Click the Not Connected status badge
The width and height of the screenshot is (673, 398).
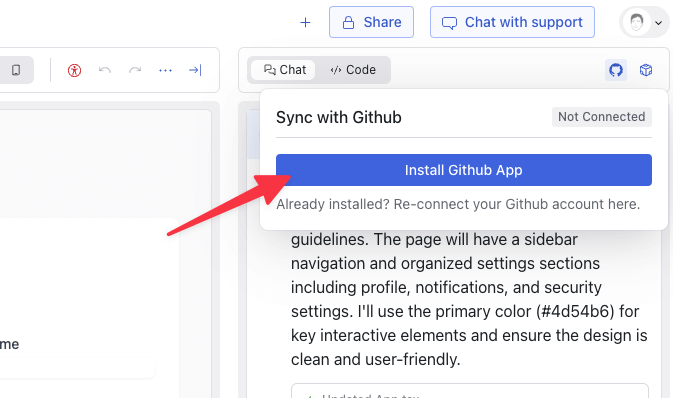point(601,117)
